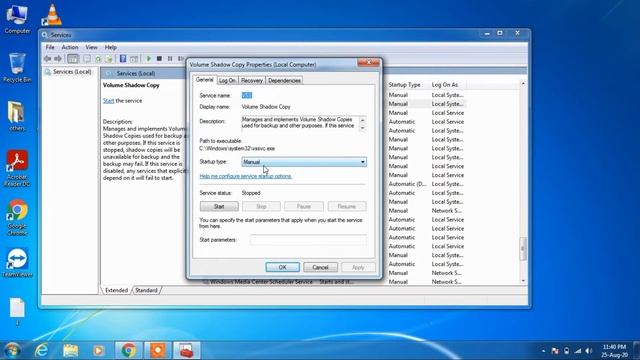Launch Acrobat Reader DC from desktop
Screen dimensions: 640x360
point(17,168)
